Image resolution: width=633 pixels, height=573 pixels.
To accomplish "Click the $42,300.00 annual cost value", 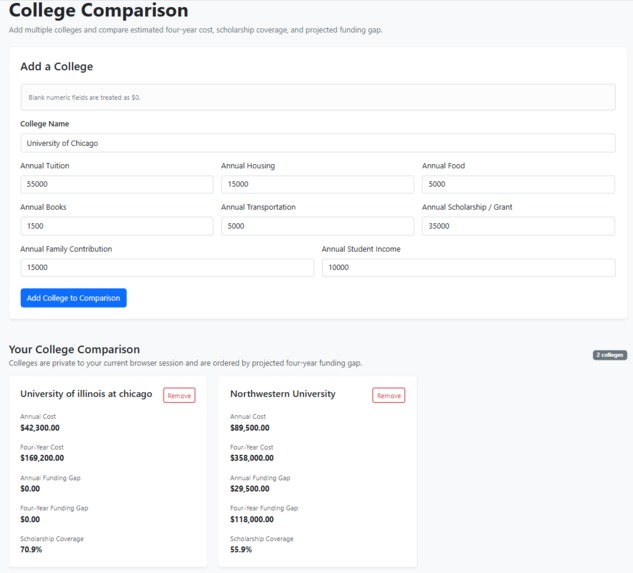I will pyautogui.click(x=40, y=428).
